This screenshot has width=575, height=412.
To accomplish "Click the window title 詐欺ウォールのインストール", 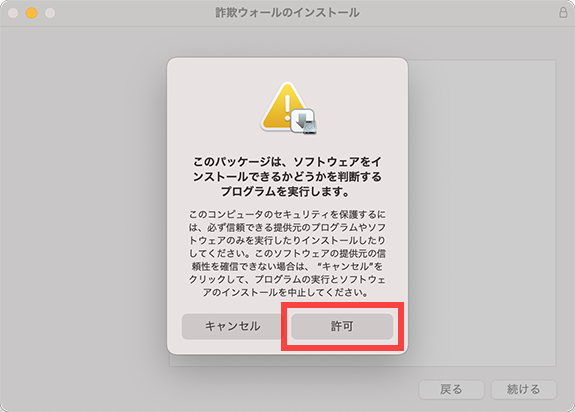I will pos(287,13).
